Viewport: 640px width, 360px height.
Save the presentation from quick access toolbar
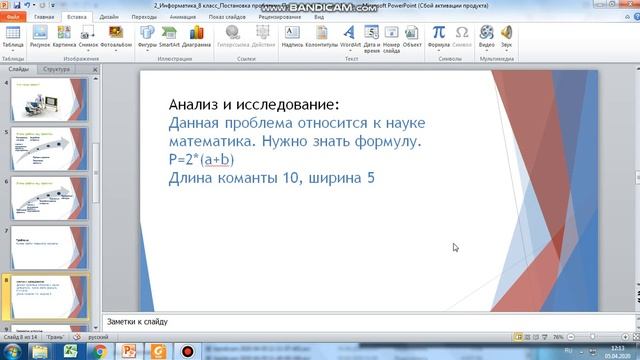(x=17, y=5)
